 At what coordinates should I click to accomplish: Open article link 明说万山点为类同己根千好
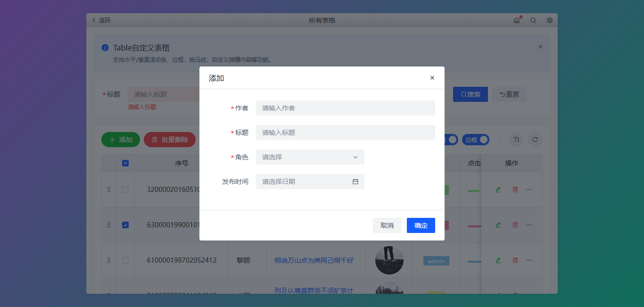point(314,260)
